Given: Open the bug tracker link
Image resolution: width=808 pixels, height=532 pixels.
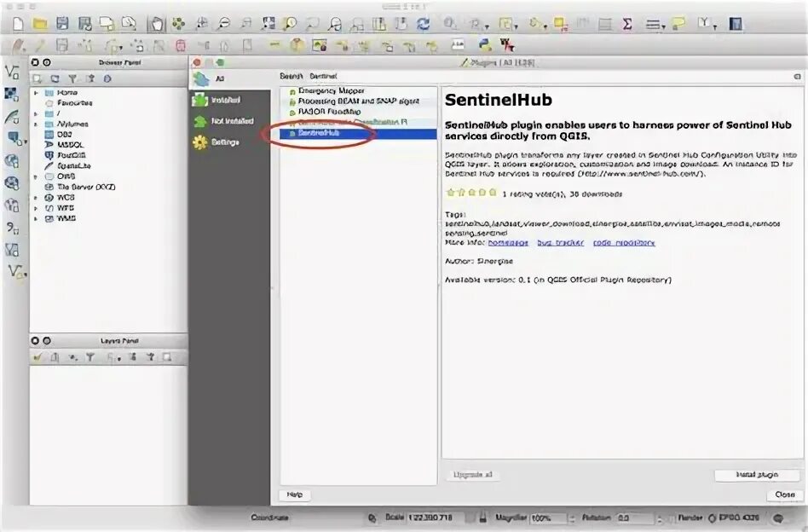Looking at the screenshot, I should pos(561,242).
